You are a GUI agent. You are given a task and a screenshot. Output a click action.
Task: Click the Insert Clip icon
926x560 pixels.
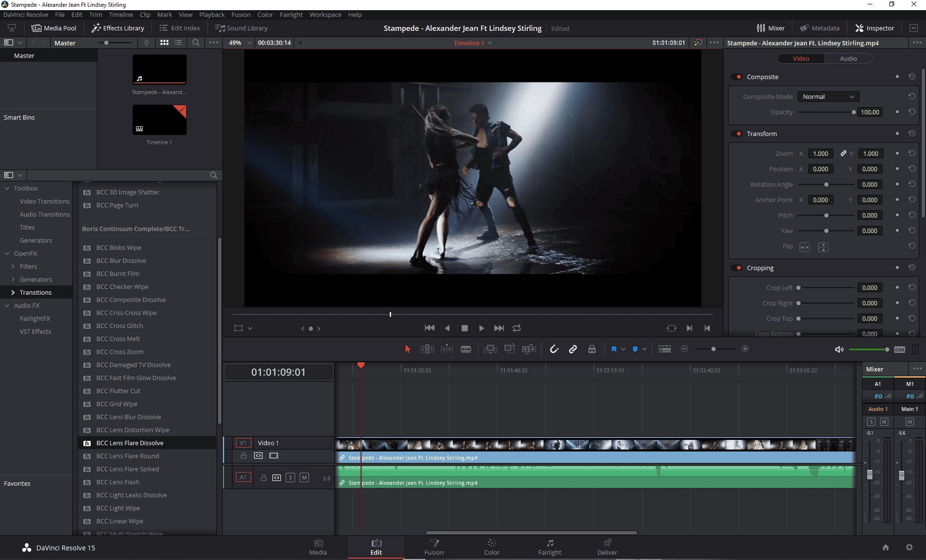(490, 349)
